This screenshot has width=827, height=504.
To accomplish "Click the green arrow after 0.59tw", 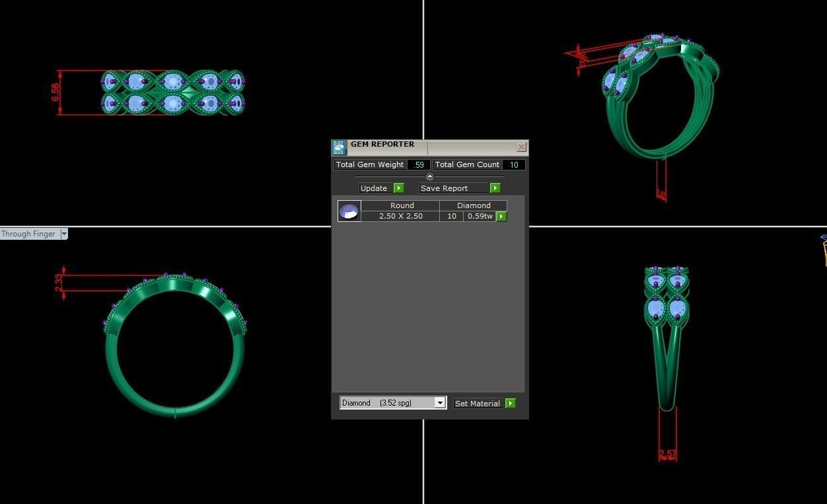I will pos(501,216).
